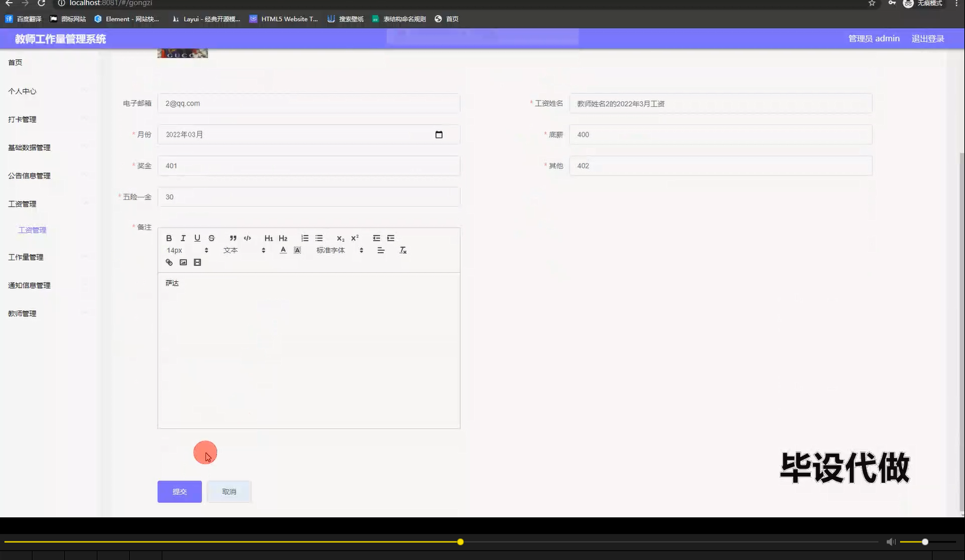This screenshot has height=560, width=965.
Task: Open HTML5 Website bookmark
Action: (284, 19)
